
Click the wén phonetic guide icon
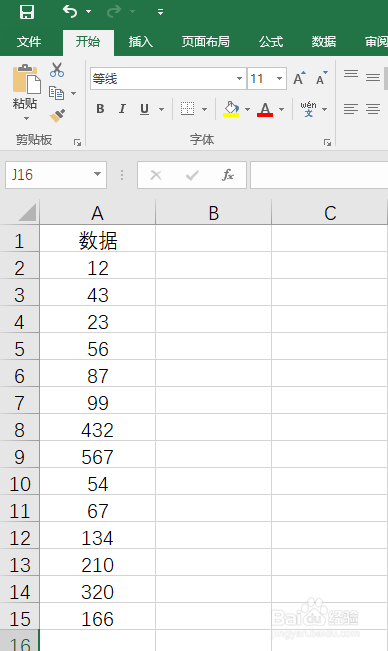point(309,109)
